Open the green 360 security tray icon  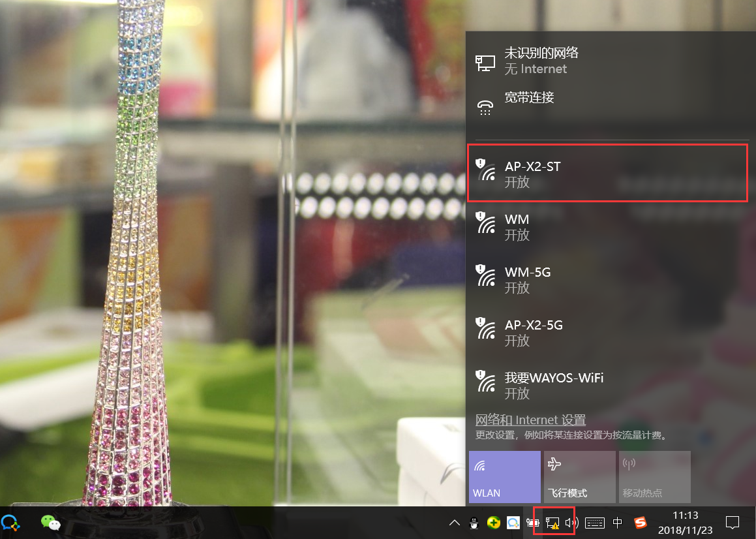[x=493, y=523]
